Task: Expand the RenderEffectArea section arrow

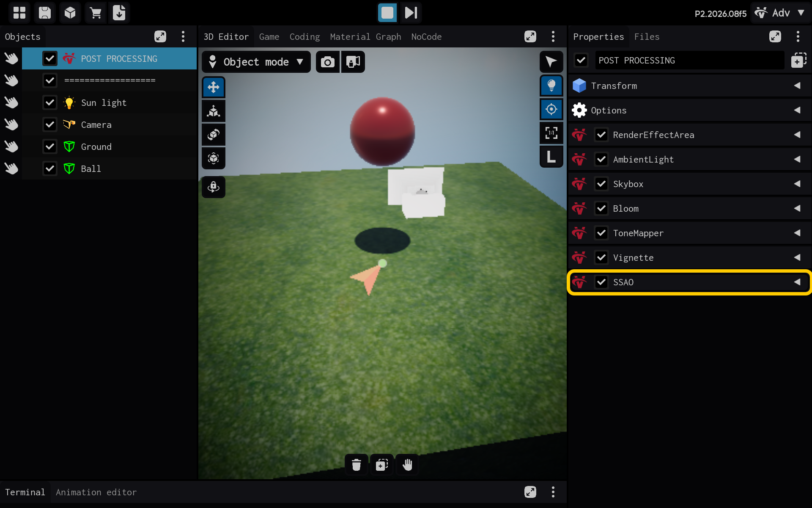Action: [797, 135]
